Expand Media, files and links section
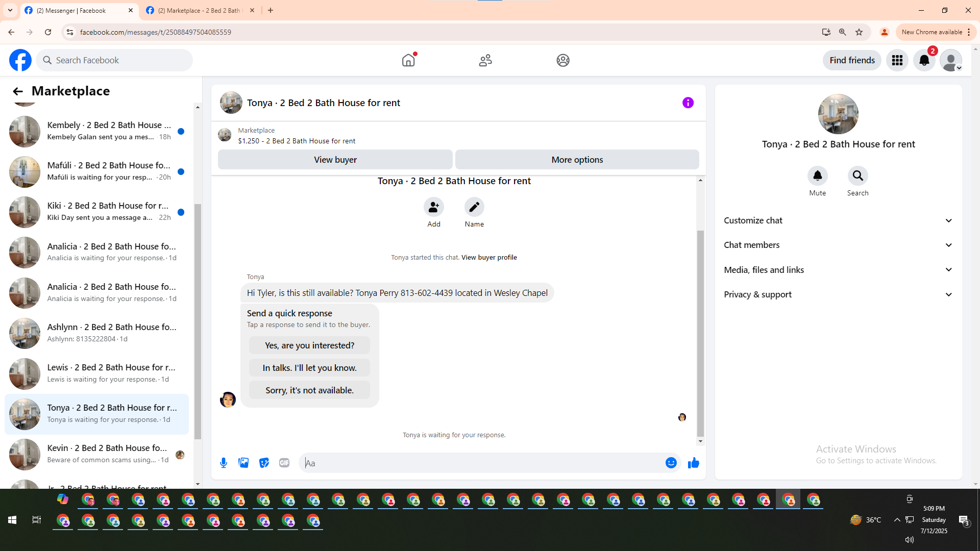This screenshot has height=551, width=980. point(838,270)
